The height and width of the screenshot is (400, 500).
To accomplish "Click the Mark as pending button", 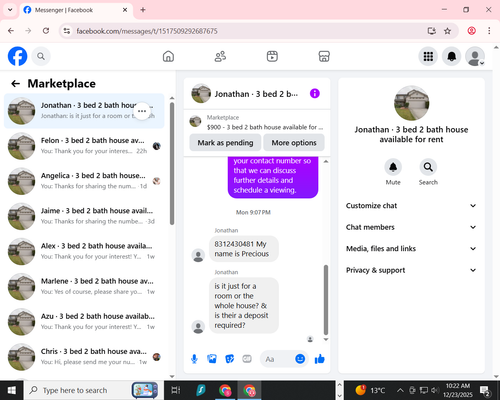I will [x=225, y=143].
